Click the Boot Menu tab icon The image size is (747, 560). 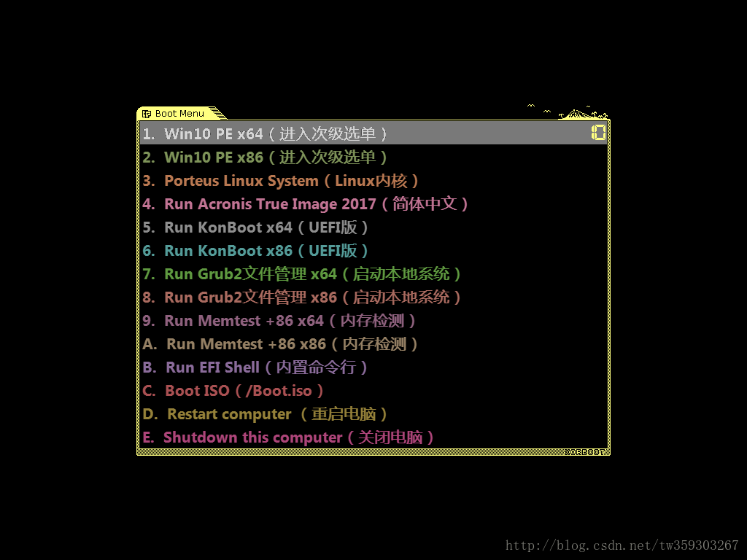tap(147, 114)
